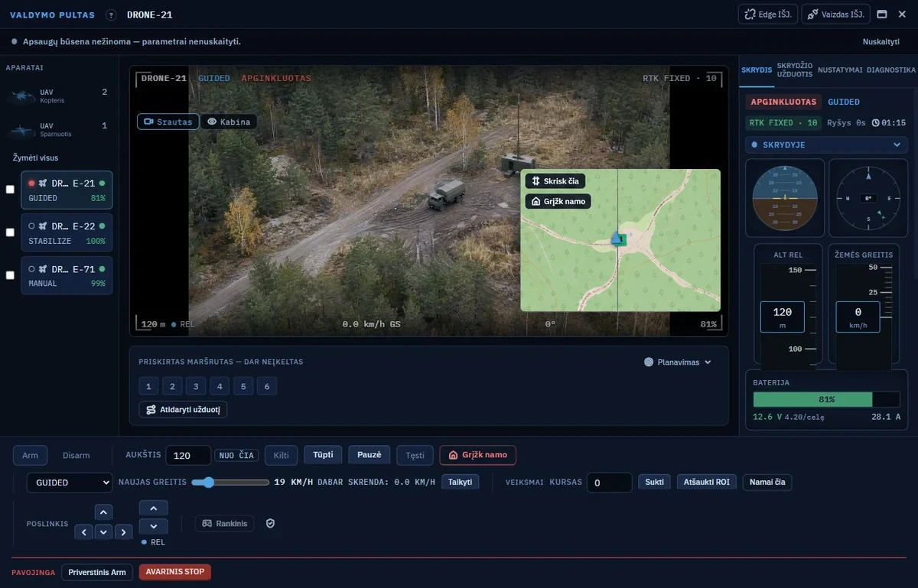Screen dimensions: 918x588
Task: Tick the checkbox beside drone E-22
Action: [10, 232]
